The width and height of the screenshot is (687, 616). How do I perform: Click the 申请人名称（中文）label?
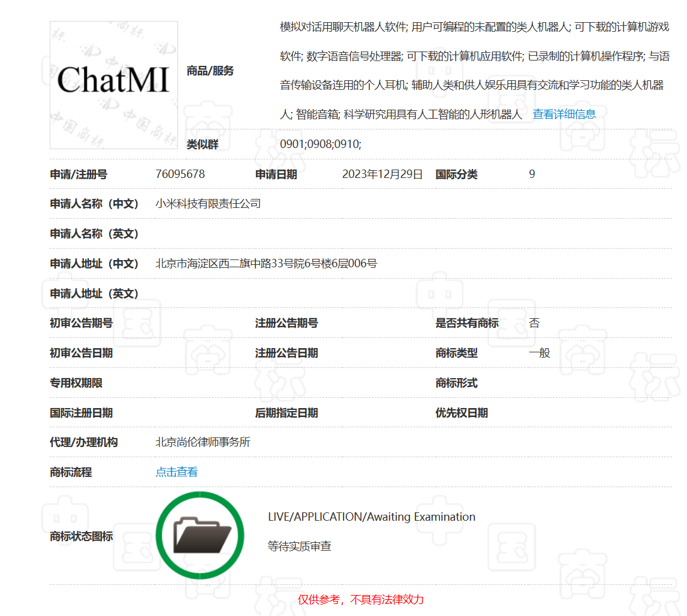click(x=94, y=204)
